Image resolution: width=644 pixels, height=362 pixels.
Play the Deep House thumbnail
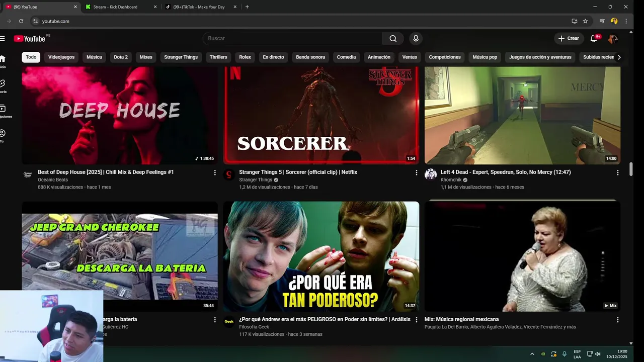pyautogui.click(x=120, y=116)
